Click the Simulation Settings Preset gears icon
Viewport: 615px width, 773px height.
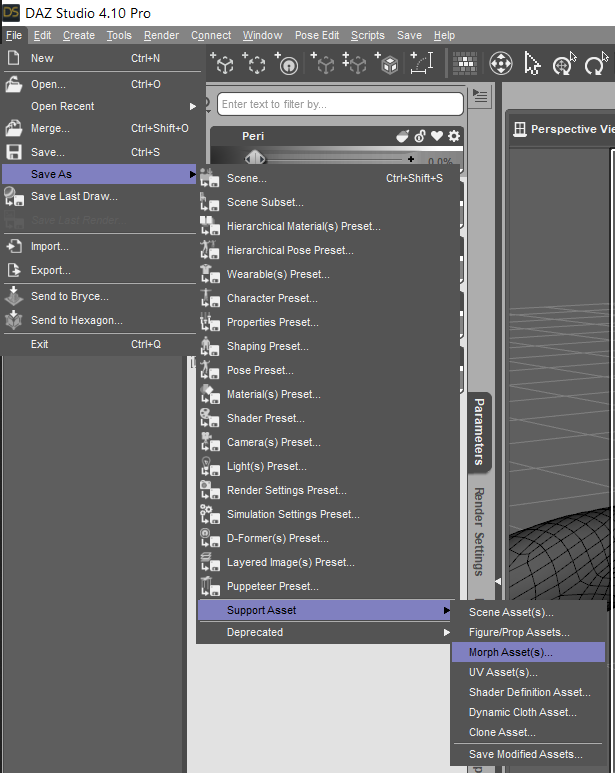pos(209,514)
